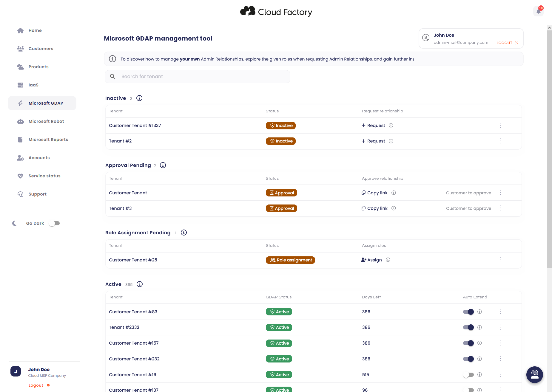Screen dimensions: 552x392
Task: Open the support chat bubble icon
Action: click(x=534, y=374)
